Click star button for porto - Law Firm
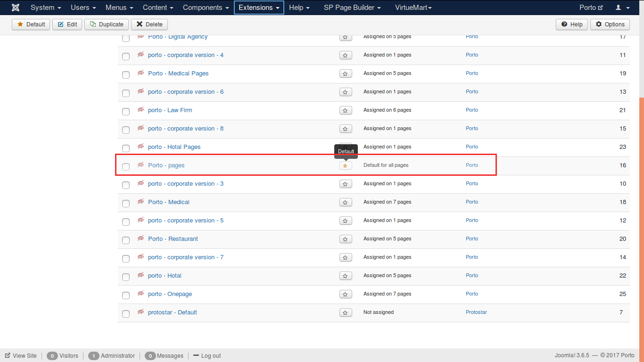The height and width of the screenshot is (362, 644). tap(346, 111)
